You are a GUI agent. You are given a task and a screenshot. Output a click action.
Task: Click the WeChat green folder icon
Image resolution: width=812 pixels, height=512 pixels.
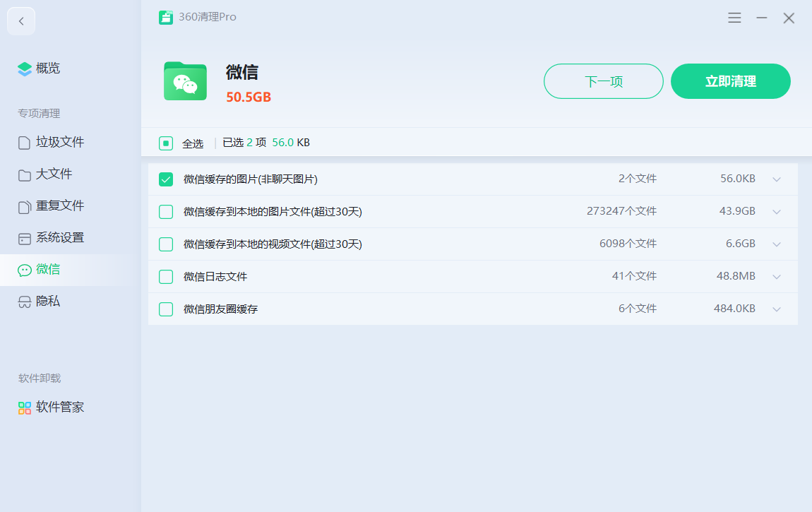point(184,81)
